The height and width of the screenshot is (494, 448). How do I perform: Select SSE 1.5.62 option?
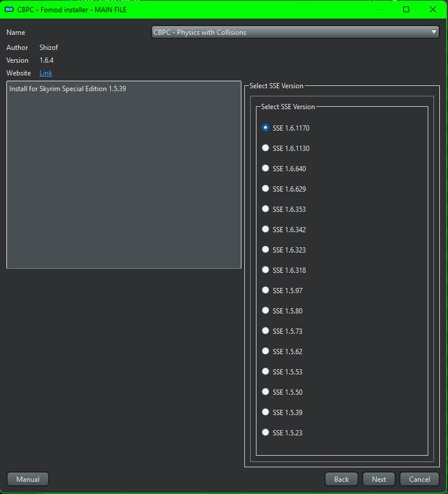[x=265, y=351]
